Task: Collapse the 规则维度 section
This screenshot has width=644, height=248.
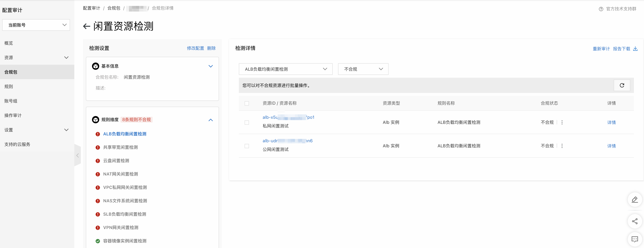Action: click(211, 120)
